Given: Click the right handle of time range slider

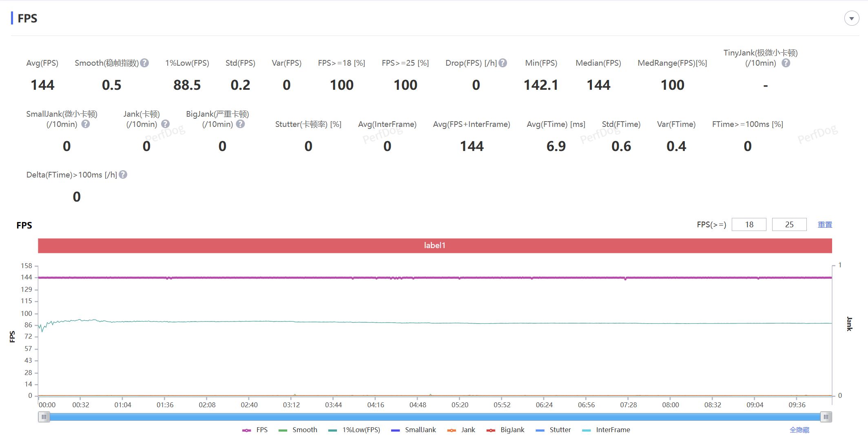Looking at the screenshot, I should pyautogui.click(x=826, y=417).
